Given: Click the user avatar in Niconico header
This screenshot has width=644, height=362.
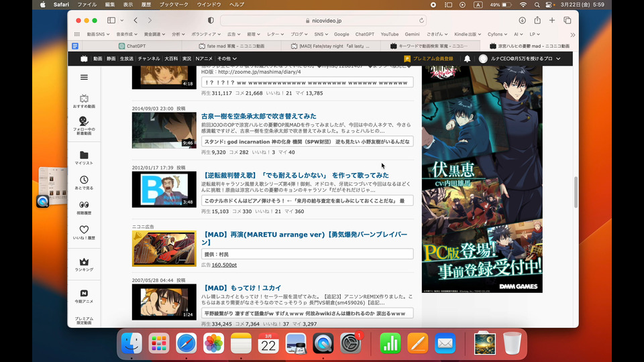Looking at the screenshot, I should (483, 59).
